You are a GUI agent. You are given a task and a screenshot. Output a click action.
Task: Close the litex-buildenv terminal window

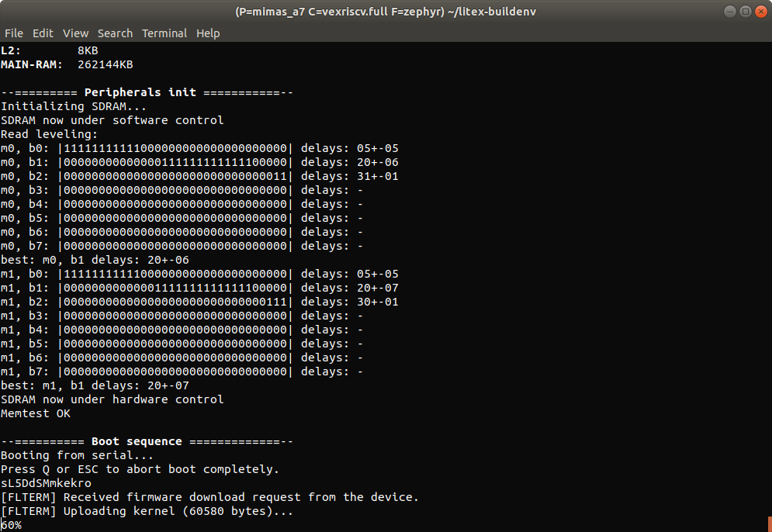tap(759, 12)
